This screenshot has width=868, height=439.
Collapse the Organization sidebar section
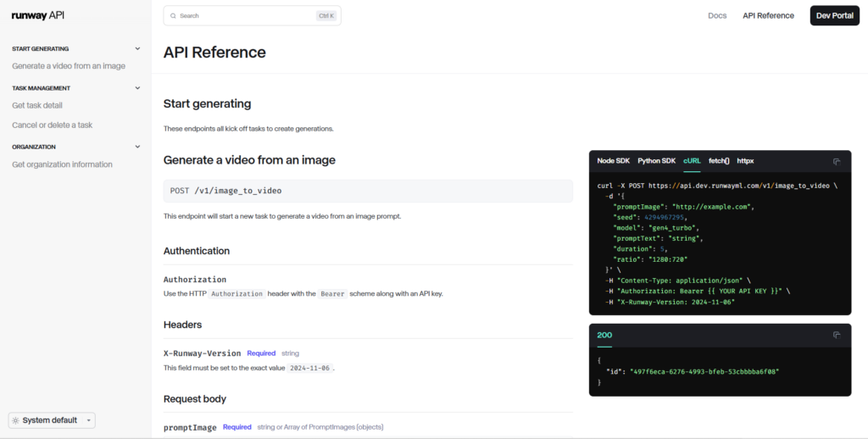[x=137, y=147]
